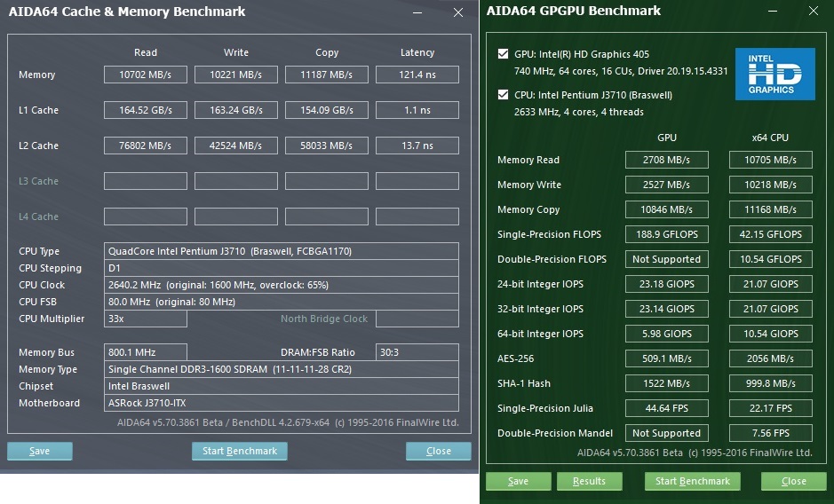Viewport: 834px width, 504px height.
Task: Click Memory Copy value 11187 MB/s
Action: pos(327,75)
